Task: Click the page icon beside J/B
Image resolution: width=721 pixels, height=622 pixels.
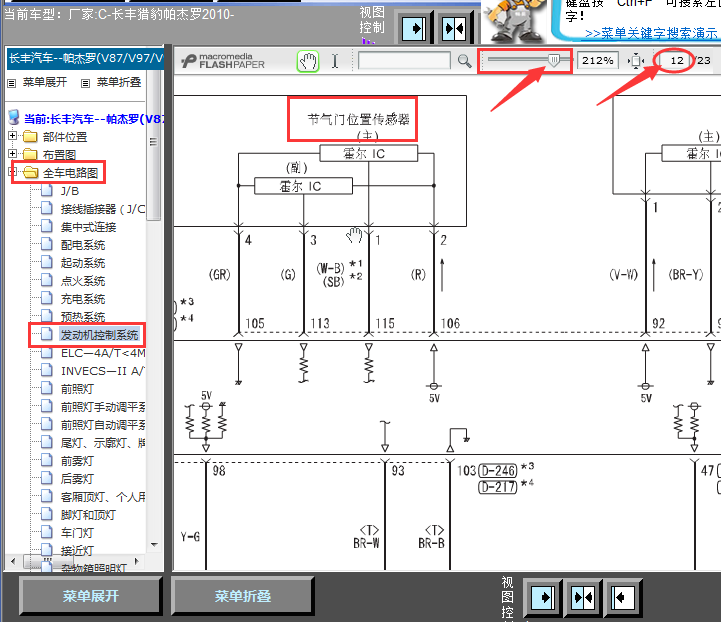Action: 46,190
